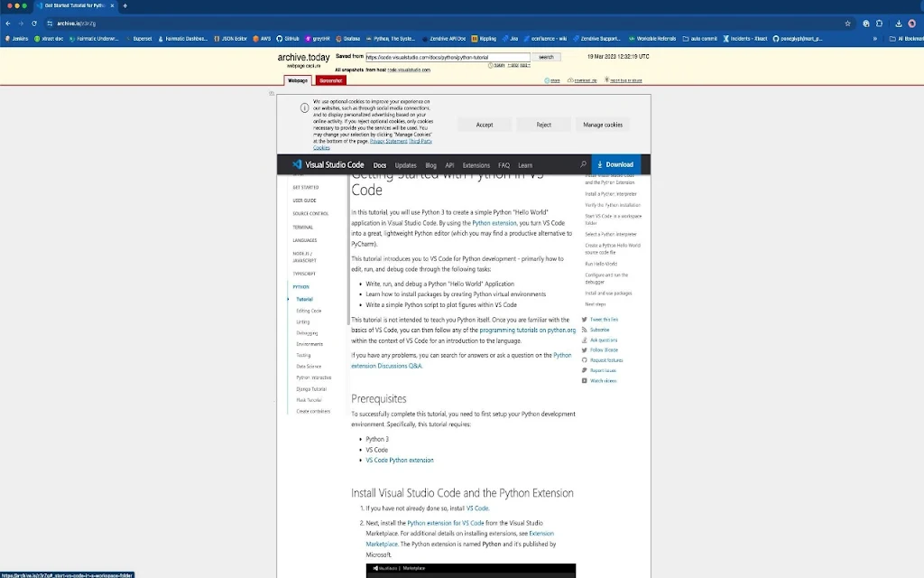Open Extensions in VS Code nav

[x=476, y=165]
